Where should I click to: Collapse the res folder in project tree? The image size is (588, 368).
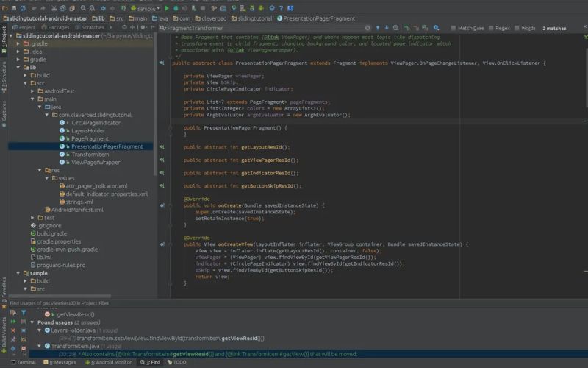pos(40,170)
